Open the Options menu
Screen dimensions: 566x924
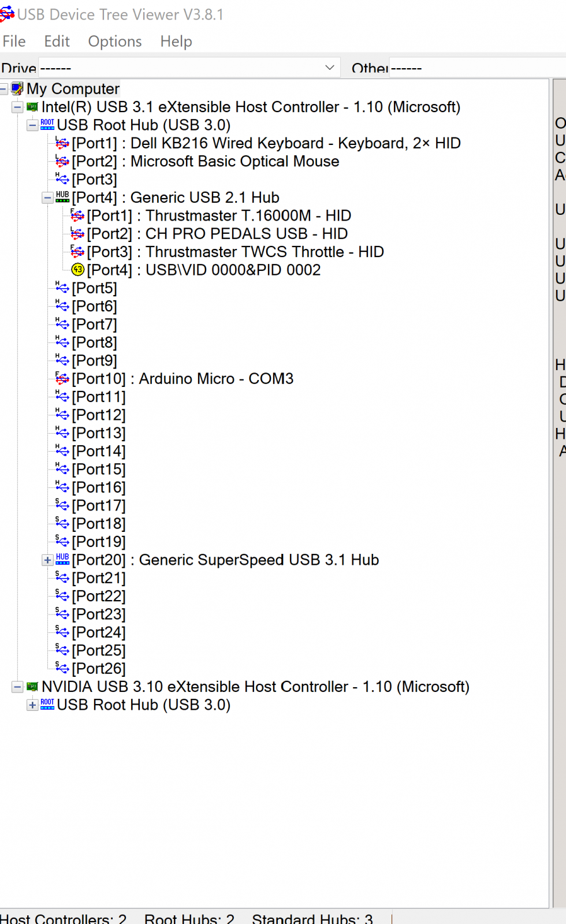click(115, 42)
